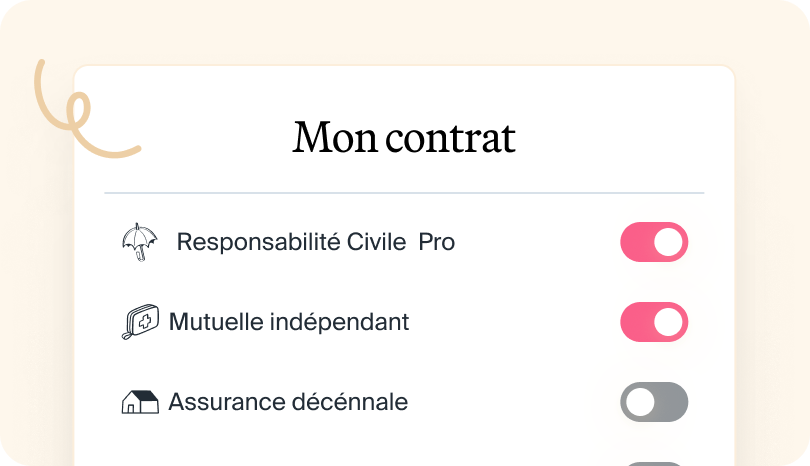Screen dimensions: 810x466
Task: Click the horizontal divider under the title
Action: coord(404,192)
